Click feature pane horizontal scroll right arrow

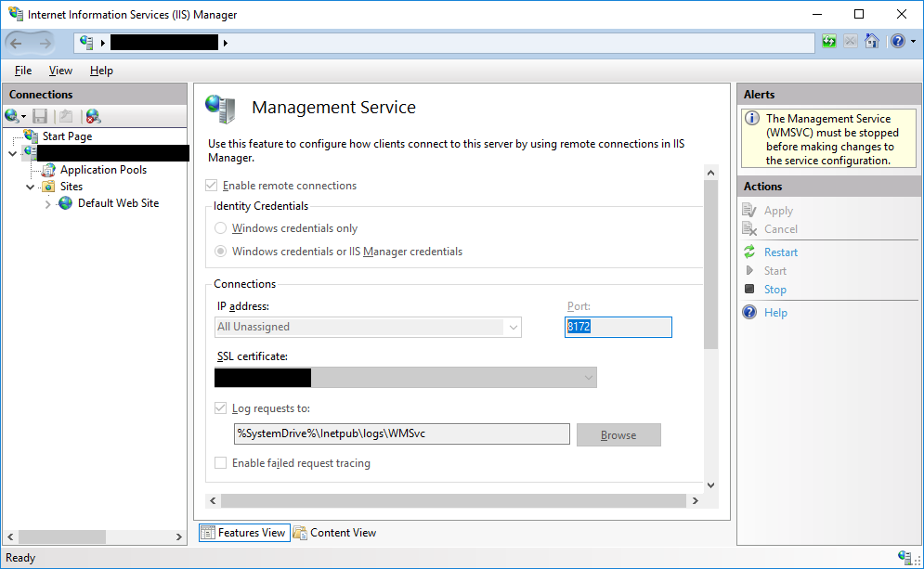[696, 500]
